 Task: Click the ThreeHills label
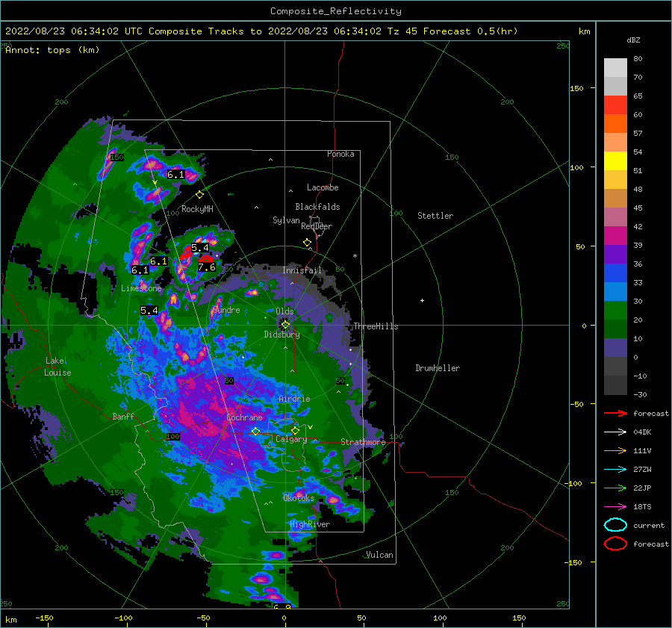[x=376, y=326]
